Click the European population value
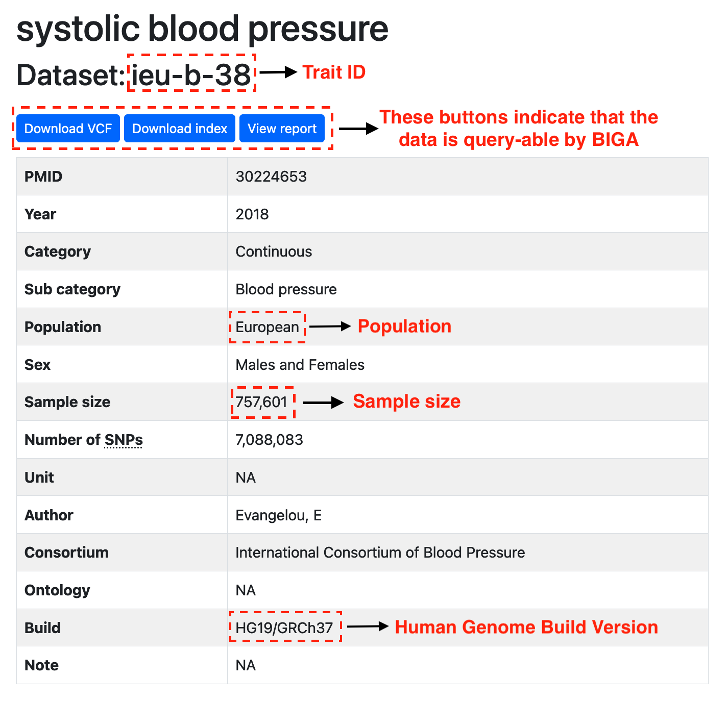Viewport: 728px width, 703px height. point(267,327)
